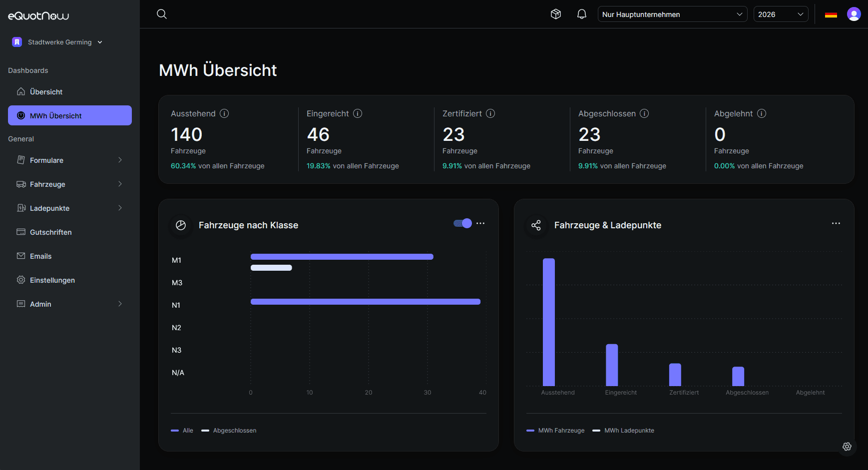Screen dimensions: 868x470
Task: Expand the Formulare submenu chevron
Action: (120, 160)
